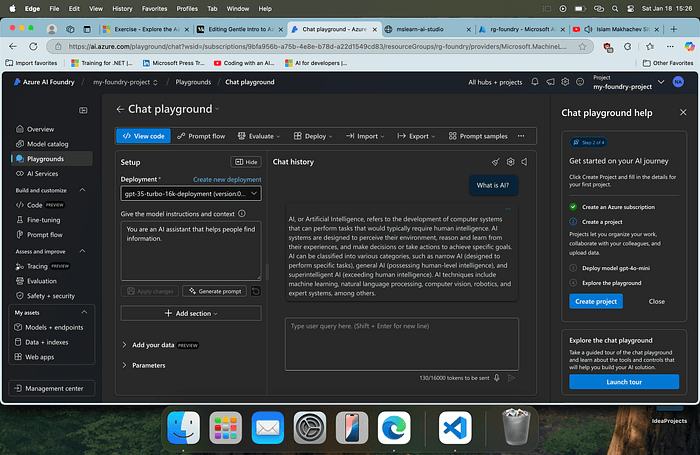The width and height of the screenshot is (700, 455).
Task: Hide the Setup panel
Action: pyautogui.click(x=246, y=162)
